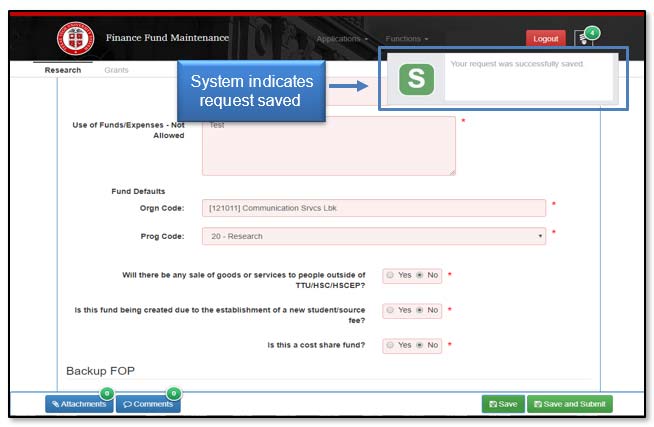This screenshot has height=427, width=654.
Task: Click the Backup FOP heading
Action: (101, 371)
